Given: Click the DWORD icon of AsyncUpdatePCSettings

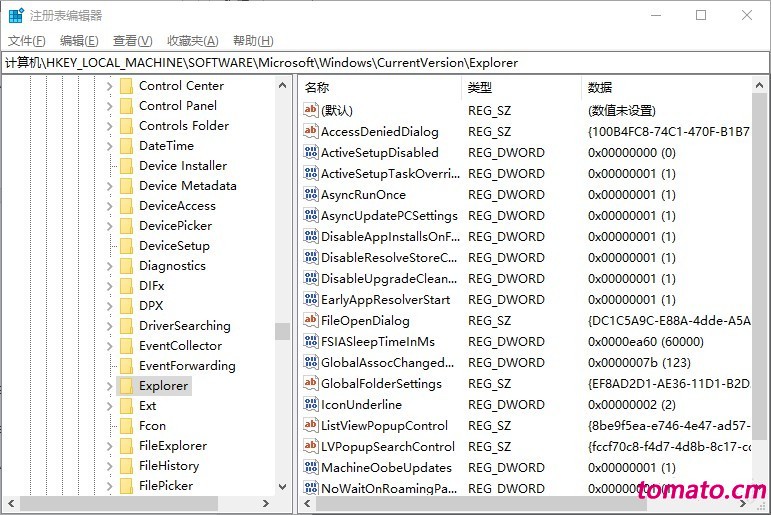Looking at the screenshot, I should point(310,215).
